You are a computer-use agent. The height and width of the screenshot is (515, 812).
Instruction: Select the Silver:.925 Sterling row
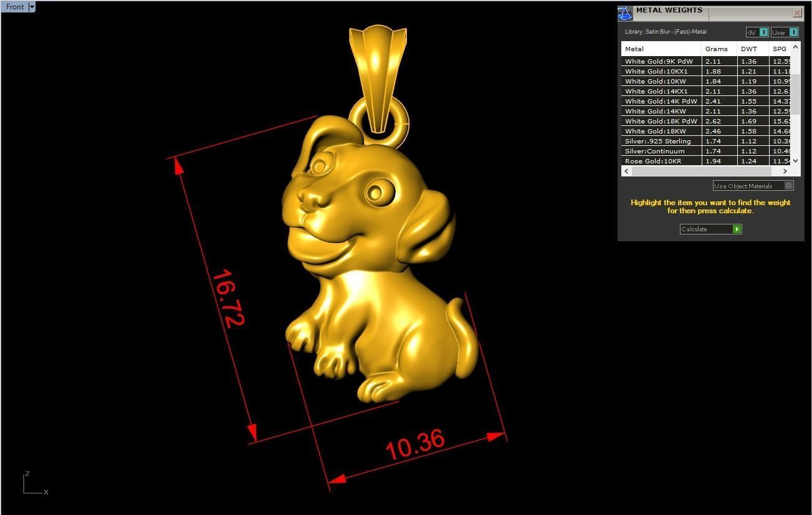point(706,141)
